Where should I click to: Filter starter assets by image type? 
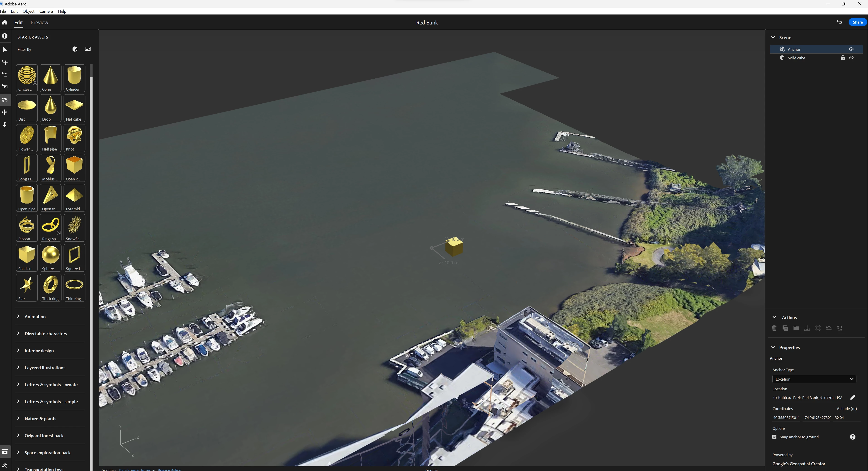point(88,49)
